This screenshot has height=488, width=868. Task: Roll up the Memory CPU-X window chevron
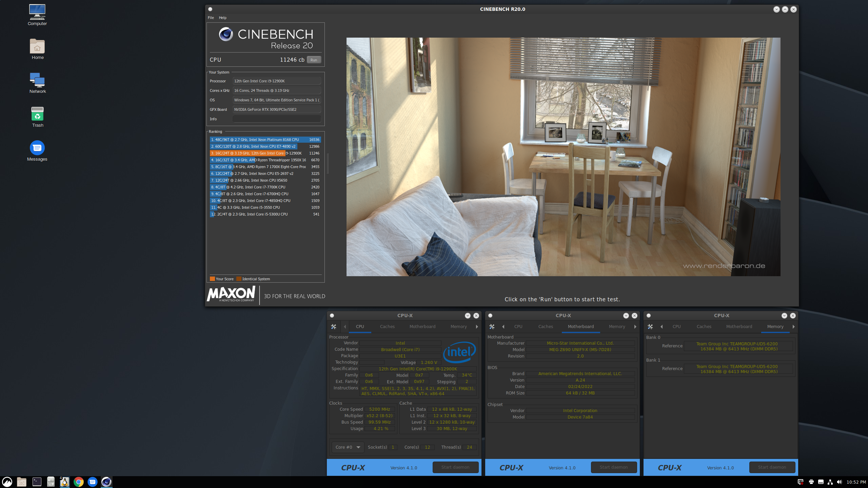784,316
